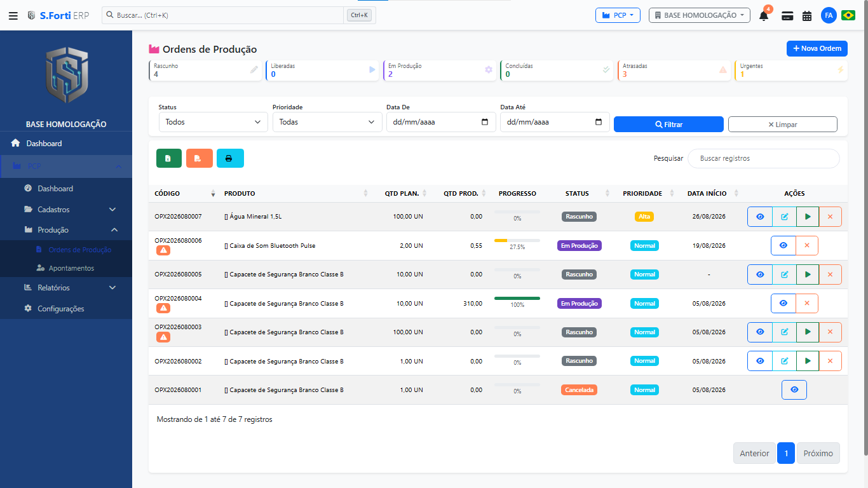Edit order OPX2026080007
Screen dimensions: 868x488
(x=784, y=217)
